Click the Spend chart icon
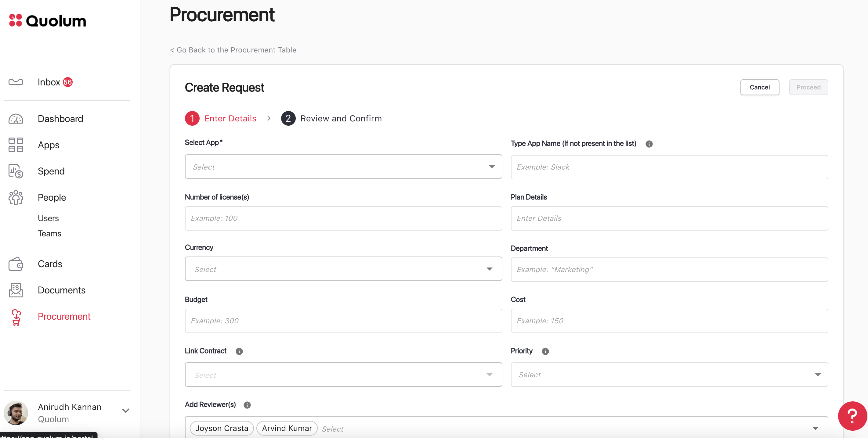This screenshot has height=438, width=868. pyautogui.click(x=16, y=171)
